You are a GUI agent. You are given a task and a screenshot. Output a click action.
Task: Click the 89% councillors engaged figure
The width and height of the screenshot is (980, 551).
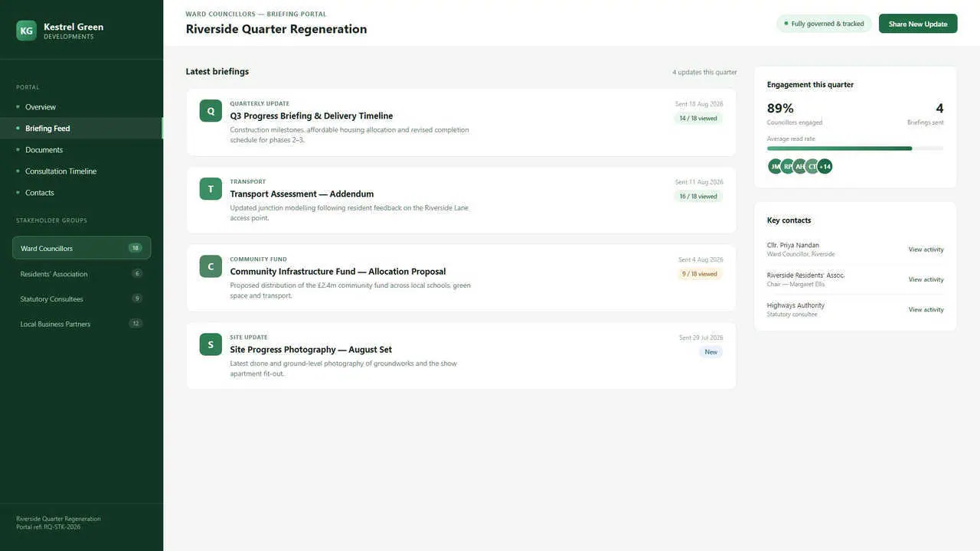[x=780, y=109]
